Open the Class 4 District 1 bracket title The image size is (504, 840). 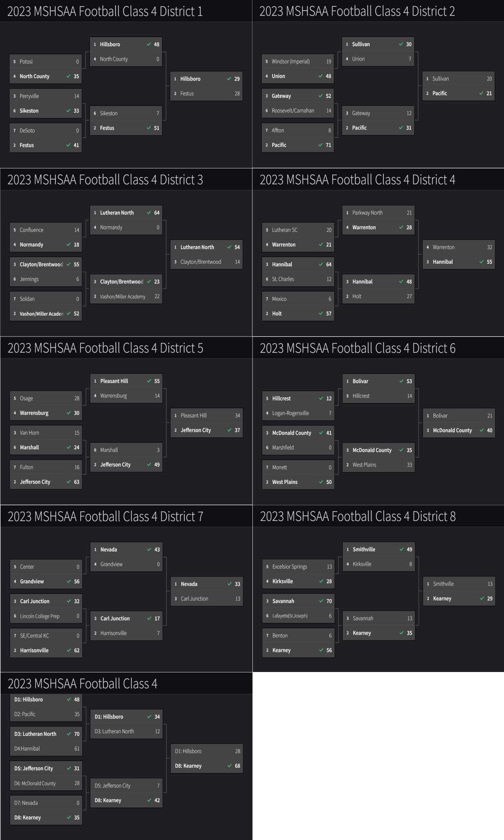click(x=105, y=11)
